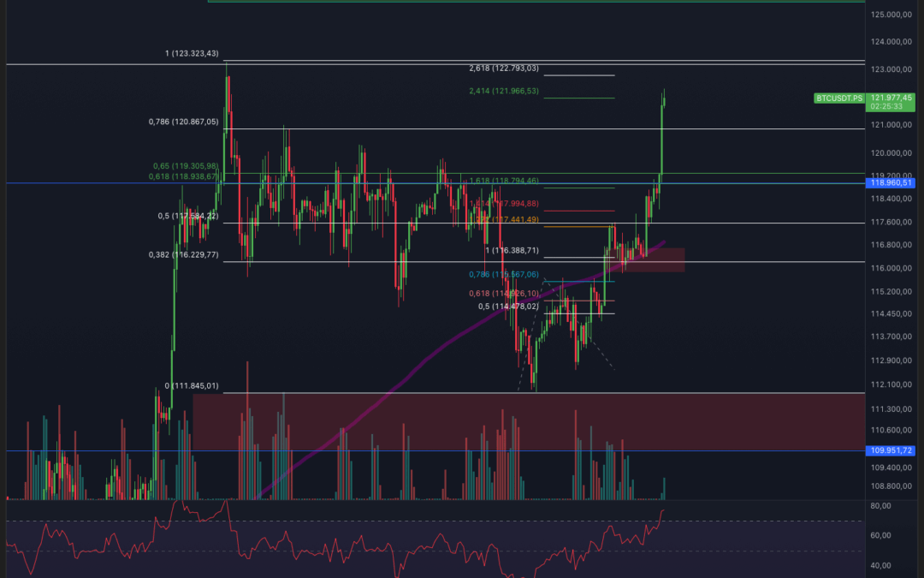
Task: Select the large red demand zone rectangle
Action: [529, 422]
